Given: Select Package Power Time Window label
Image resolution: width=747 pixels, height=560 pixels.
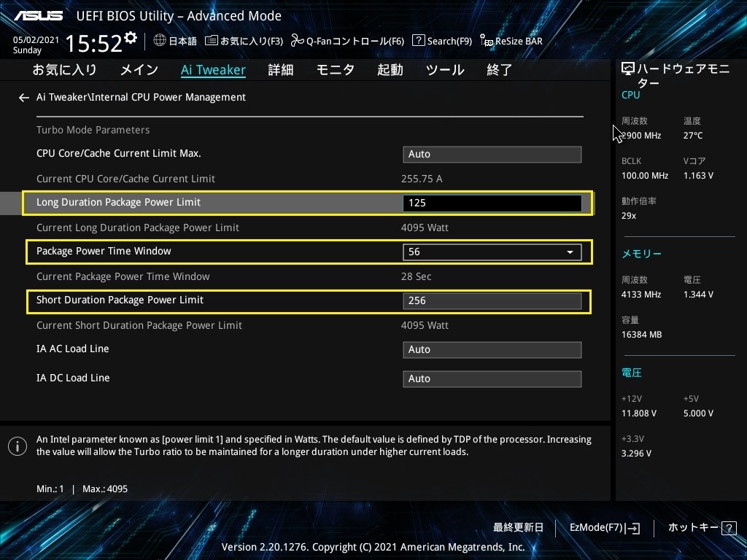Looking at the screenshot, I should tap(104, 252).
